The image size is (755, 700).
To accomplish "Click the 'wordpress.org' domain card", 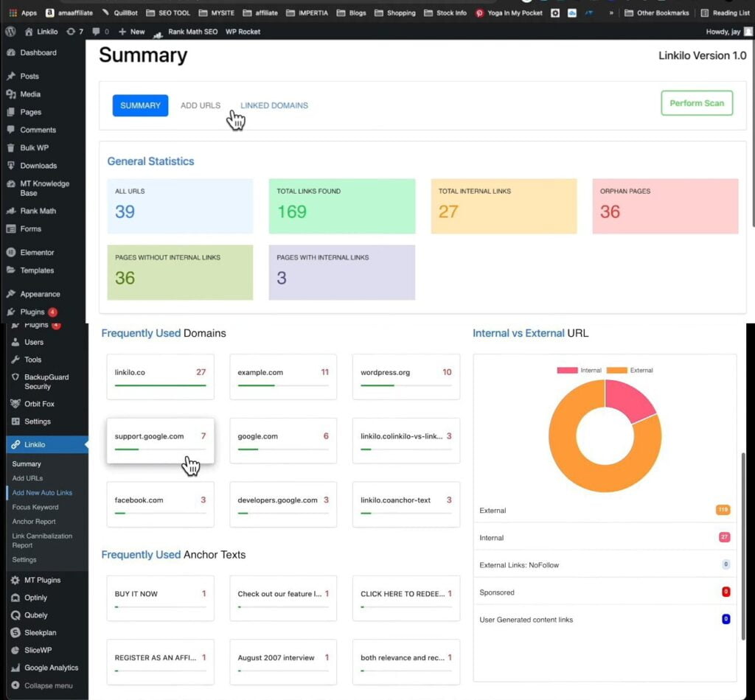I will pos(406,377).
